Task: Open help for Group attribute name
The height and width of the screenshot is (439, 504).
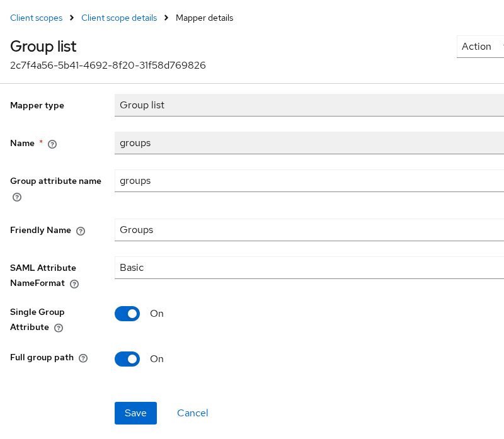Action: click(x=17, y=197)
